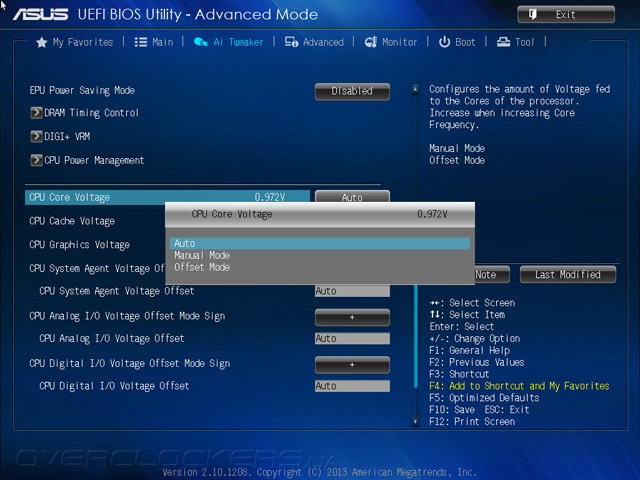
Task: Toggle CPU Digital I/O Voltage Offset Mode Sign
Action: 352,364
